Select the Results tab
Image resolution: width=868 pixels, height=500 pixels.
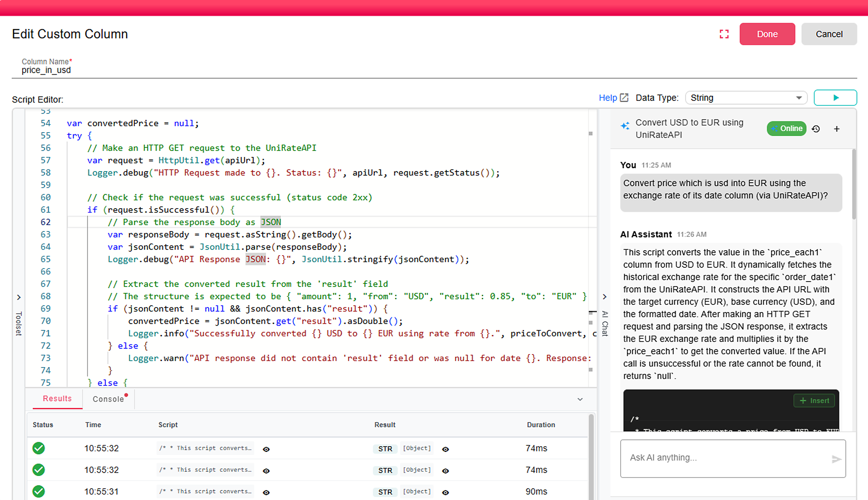point(57,398)
